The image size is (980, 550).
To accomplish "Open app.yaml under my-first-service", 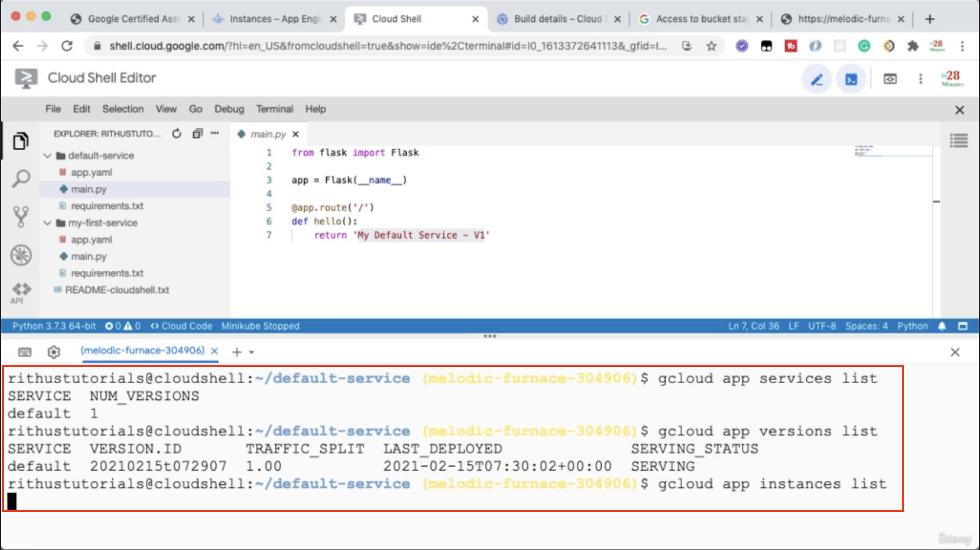I will (91, 239).
